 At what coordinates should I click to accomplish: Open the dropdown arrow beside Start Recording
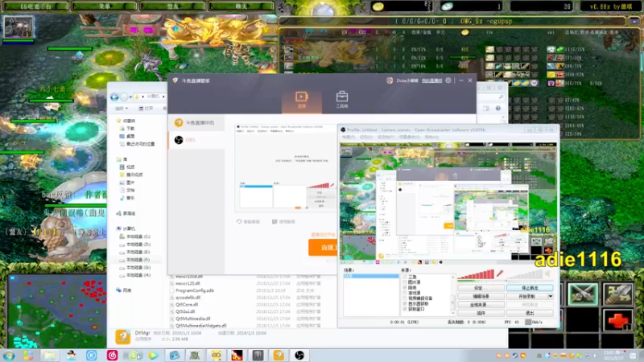pyautogui.click(x=551, y=296)
